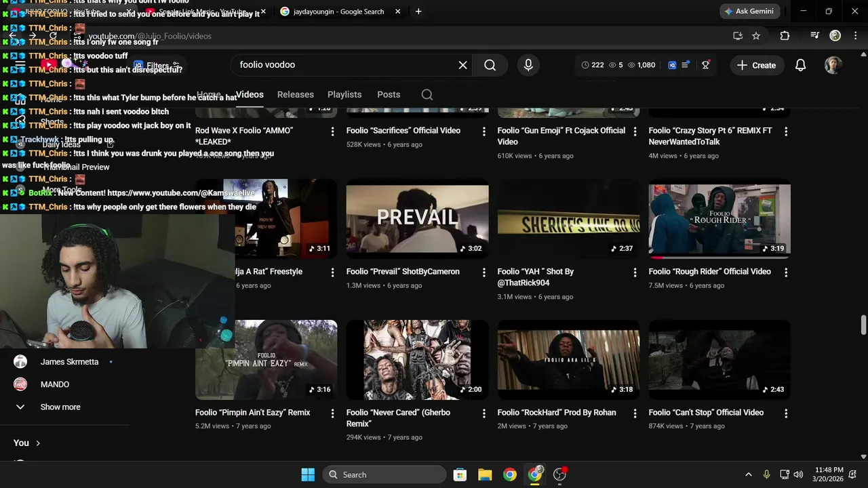Bookmark this page with star icon
Image resolution: width=868 pixels, height=488 pixels.
tap(756, 36)
